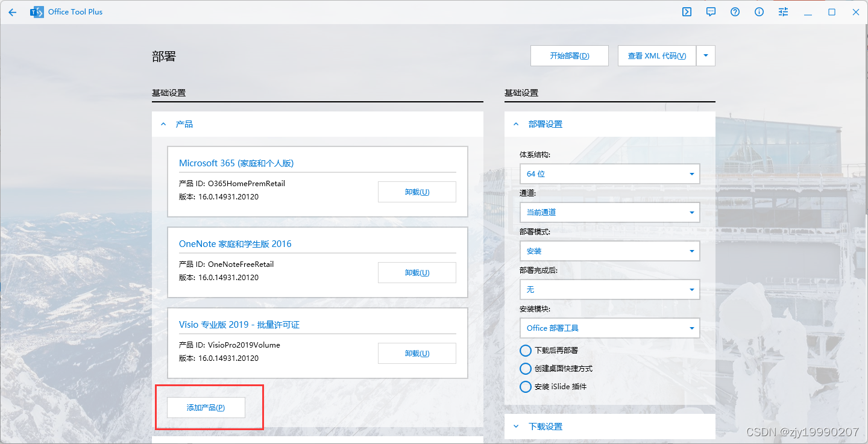The height and width of the screenshot is (444, 868).
Task: Open the help question mark icon
Action: point(735,12)
